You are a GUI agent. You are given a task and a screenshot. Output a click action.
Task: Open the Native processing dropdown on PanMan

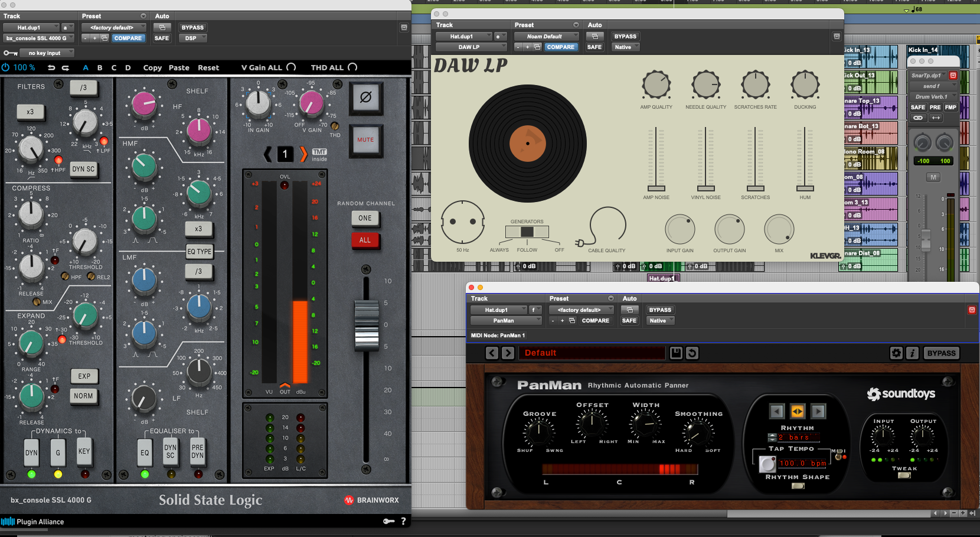[x=659, y=320]
